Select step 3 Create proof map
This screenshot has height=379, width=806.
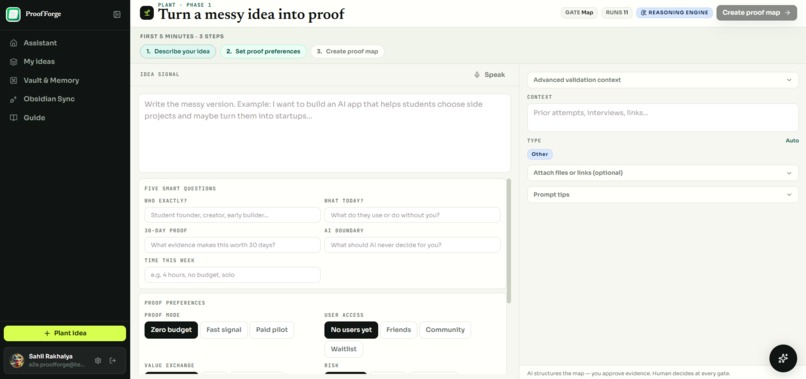click(x=347, y=51)
